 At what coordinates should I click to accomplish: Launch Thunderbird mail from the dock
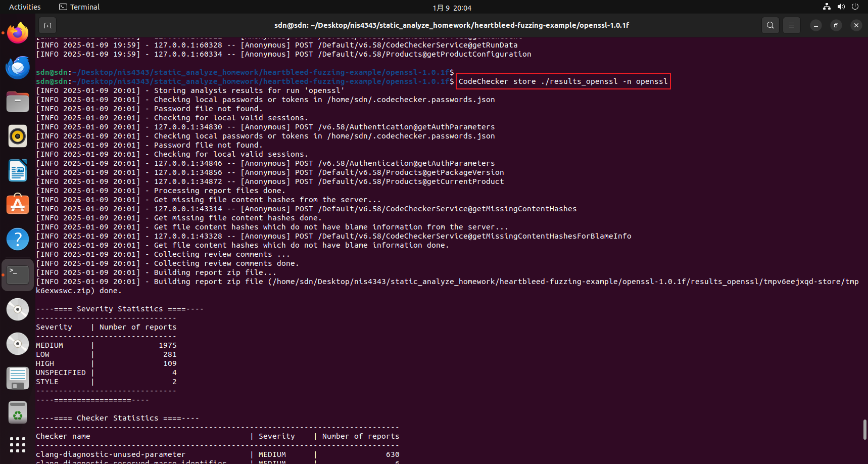[x=18, y=67]
